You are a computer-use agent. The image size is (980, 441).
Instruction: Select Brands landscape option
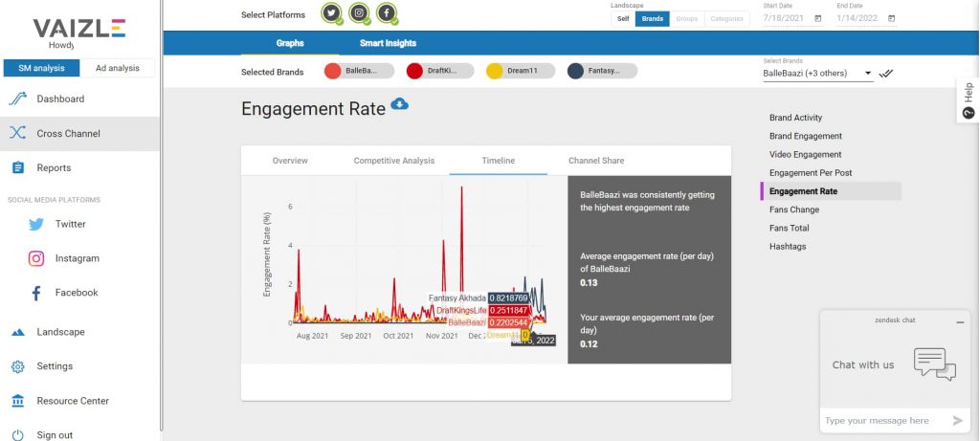pyautogui.click(x=653, y=19)
